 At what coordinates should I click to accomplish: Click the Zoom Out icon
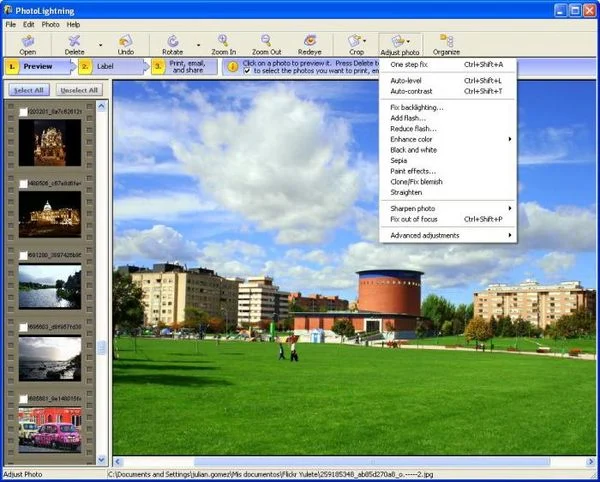[x=266, y=41]
